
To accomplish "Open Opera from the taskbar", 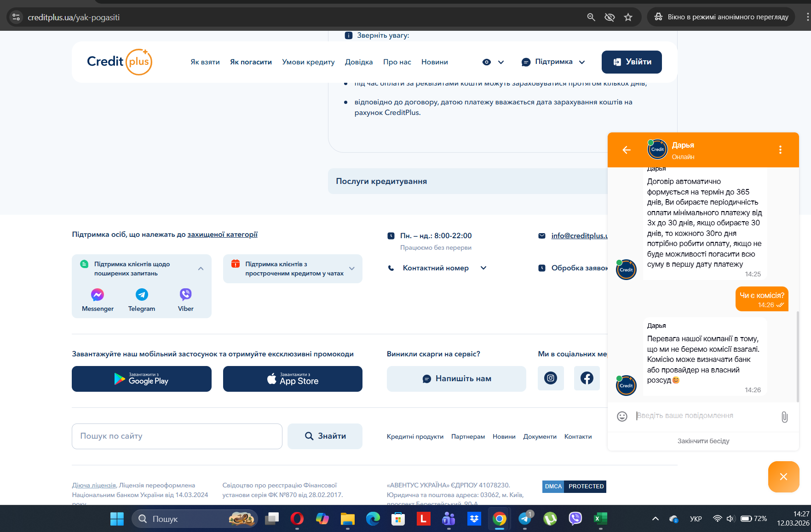I will tap(297, 519).
